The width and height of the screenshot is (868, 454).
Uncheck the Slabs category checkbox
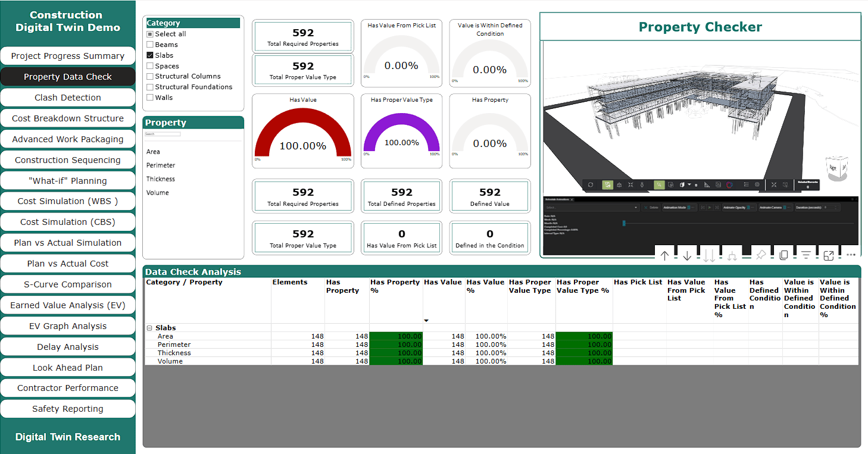150,55
